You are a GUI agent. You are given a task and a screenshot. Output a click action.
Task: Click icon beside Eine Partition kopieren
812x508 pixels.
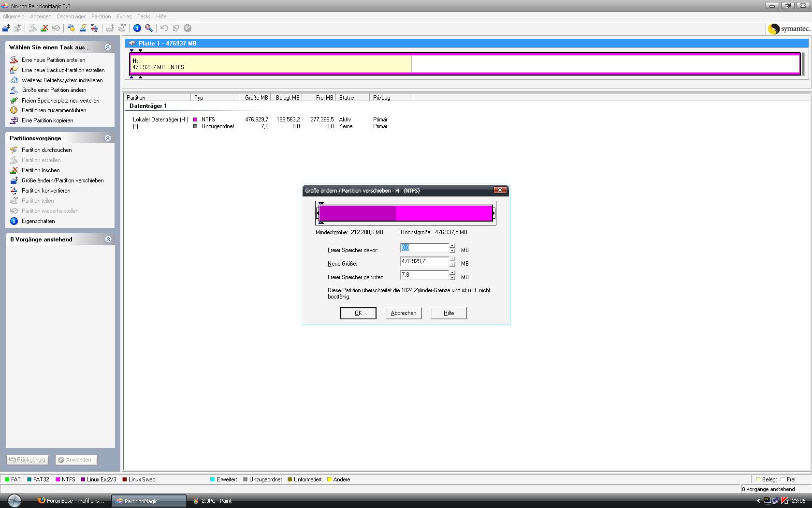click(x=14, y=120)
